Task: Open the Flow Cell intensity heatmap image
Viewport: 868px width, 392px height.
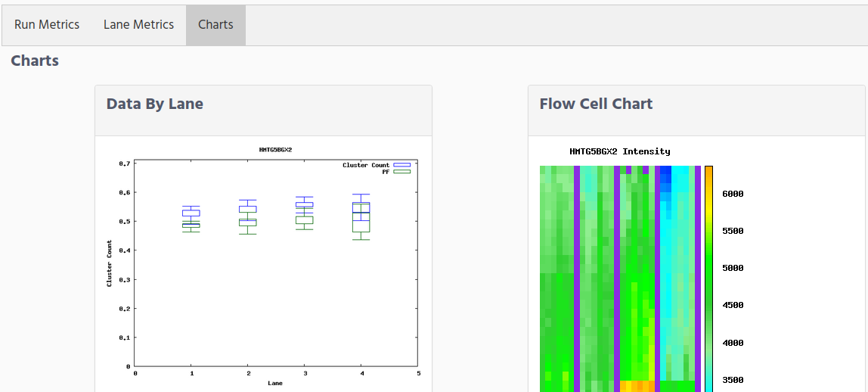Action: (642, 269)
